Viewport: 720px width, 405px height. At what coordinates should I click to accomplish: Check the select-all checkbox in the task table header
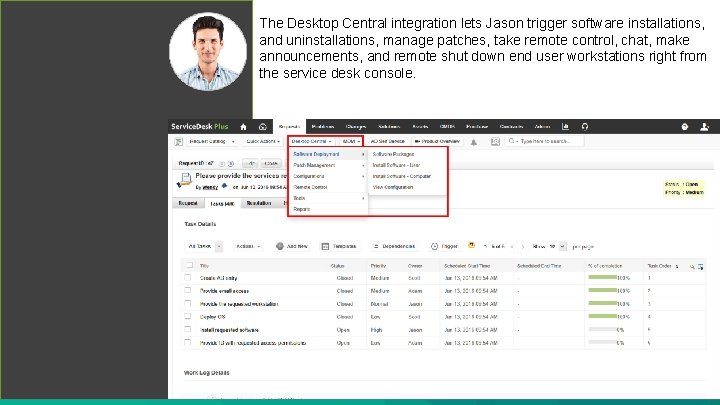pos(189,265)
